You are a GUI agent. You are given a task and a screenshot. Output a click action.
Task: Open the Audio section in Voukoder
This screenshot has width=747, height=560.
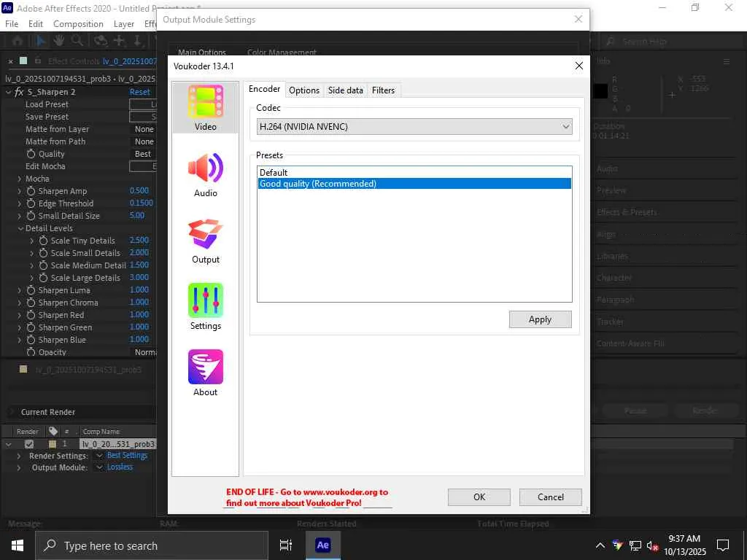click(205, 175)
